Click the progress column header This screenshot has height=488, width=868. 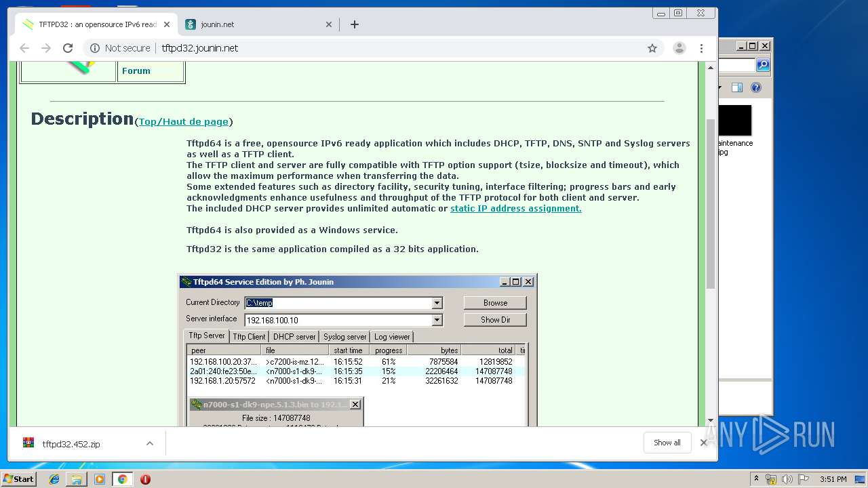[x=389, y=350]
